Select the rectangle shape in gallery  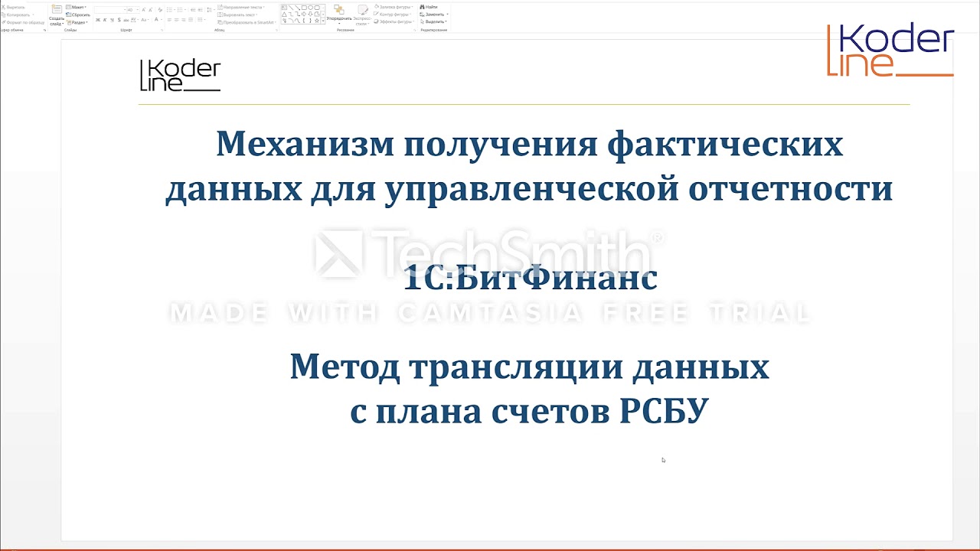304,8
